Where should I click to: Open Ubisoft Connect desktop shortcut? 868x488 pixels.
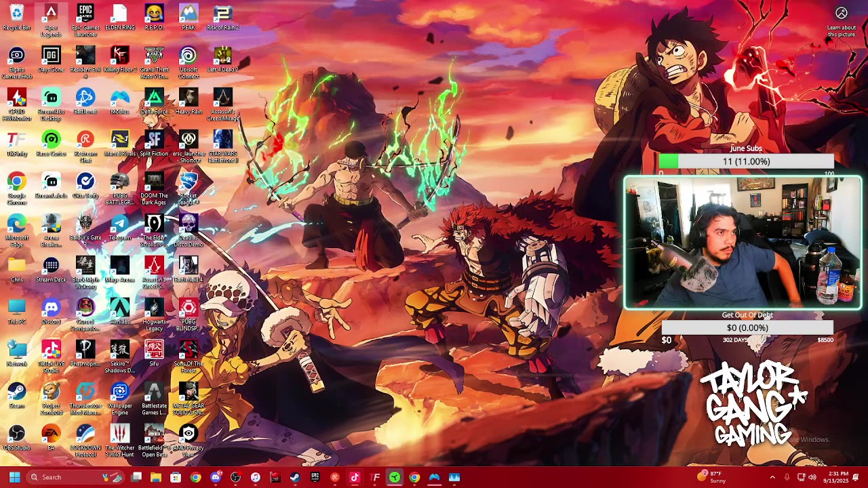click(189, 62)
